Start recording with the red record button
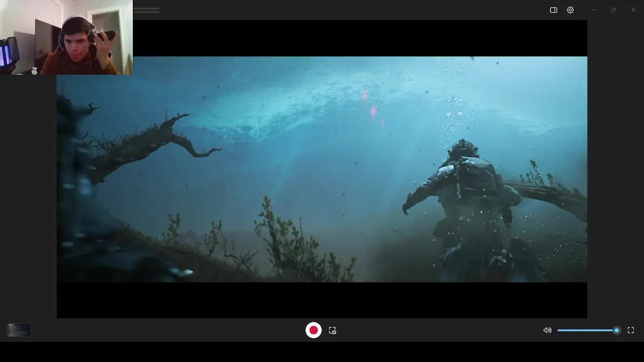Viewport: 644px width, 362px height. click(x=313, y=330)
